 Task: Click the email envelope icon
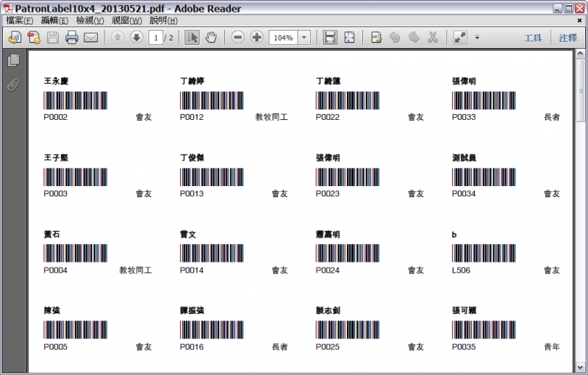(91, 37)
